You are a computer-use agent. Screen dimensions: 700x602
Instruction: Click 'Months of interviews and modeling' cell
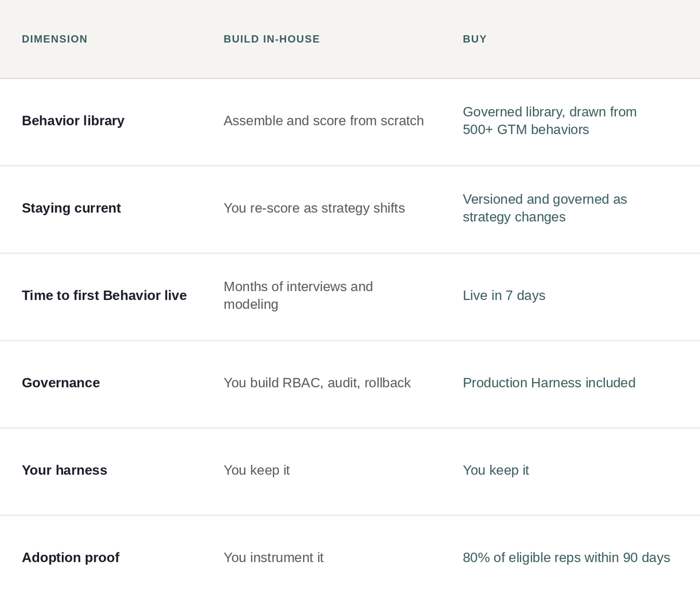pos(298,295)
